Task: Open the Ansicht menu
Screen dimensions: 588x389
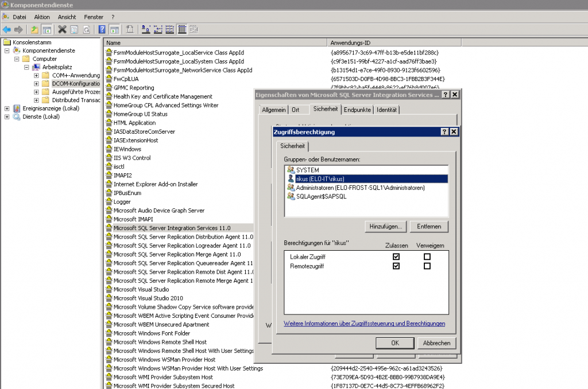Action: click(x=67, y=17)
